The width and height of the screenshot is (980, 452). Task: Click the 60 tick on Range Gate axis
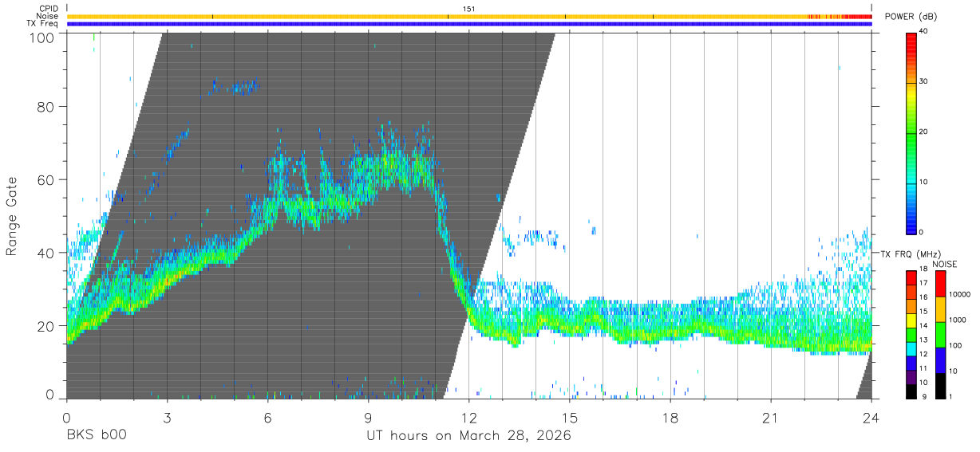click(x=46, y=179)
